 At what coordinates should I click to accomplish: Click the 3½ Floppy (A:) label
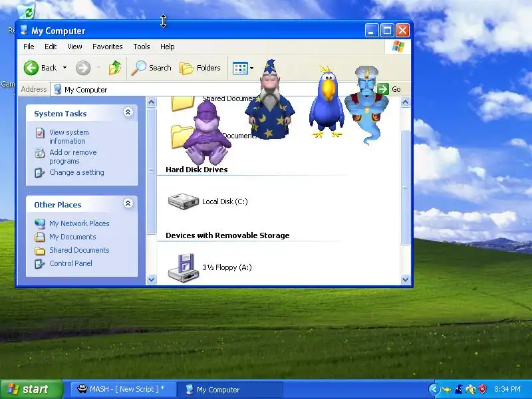point(227,267)
